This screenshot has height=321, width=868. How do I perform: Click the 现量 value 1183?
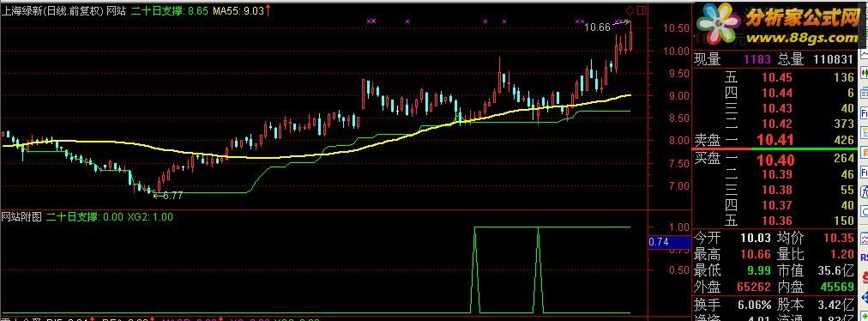756,60
